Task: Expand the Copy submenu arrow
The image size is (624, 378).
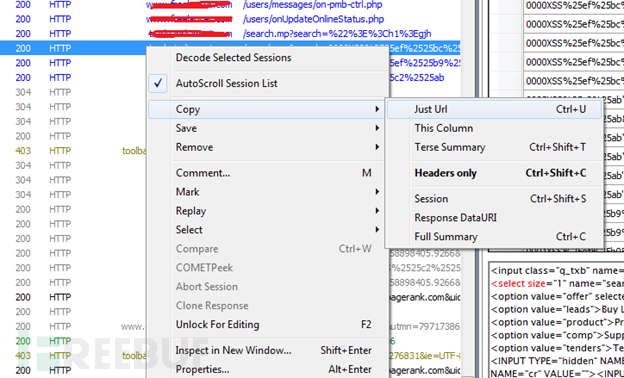Action: click(x=377, y=109)
